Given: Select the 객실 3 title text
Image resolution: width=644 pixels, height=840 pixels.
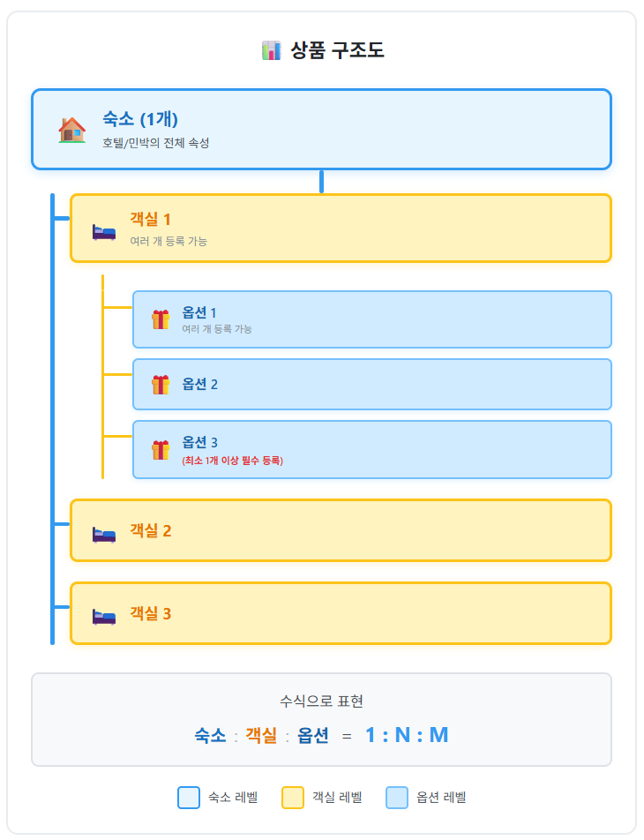Looking at the screenshot, I should [150, 613].
